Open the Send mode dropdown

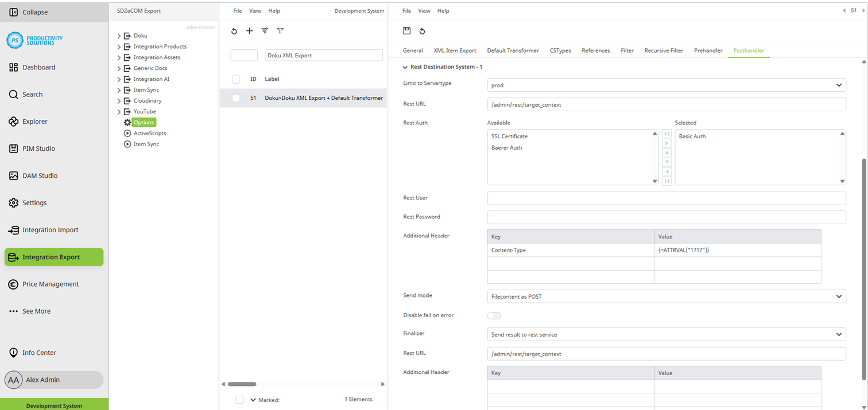point(666,295)
